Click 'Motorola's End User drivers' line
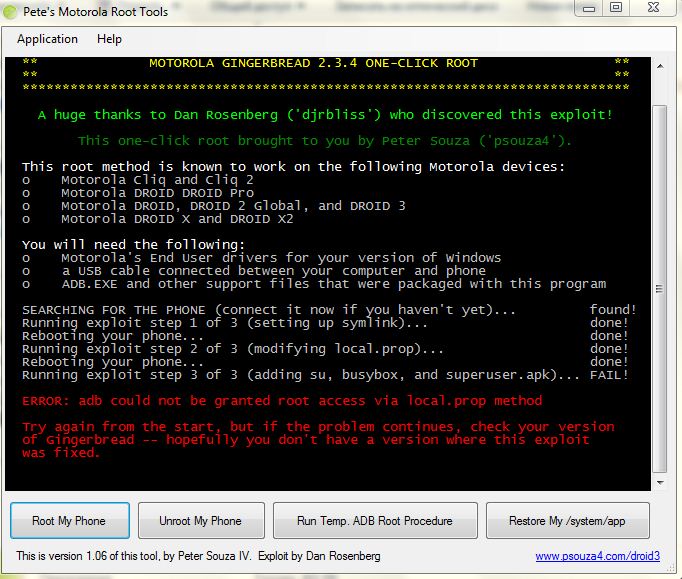The height and width of the screenshot is (579, 682). click(281, 258)
